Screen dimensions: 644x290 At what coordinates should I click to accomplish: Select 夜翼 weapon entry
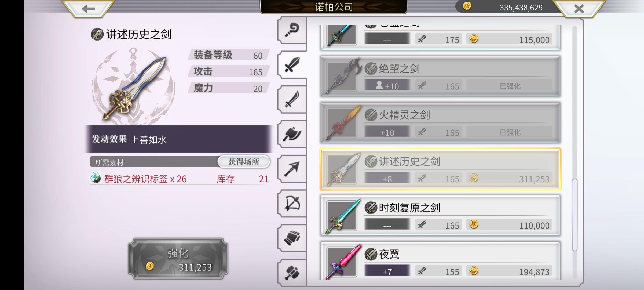pos(440,261)
